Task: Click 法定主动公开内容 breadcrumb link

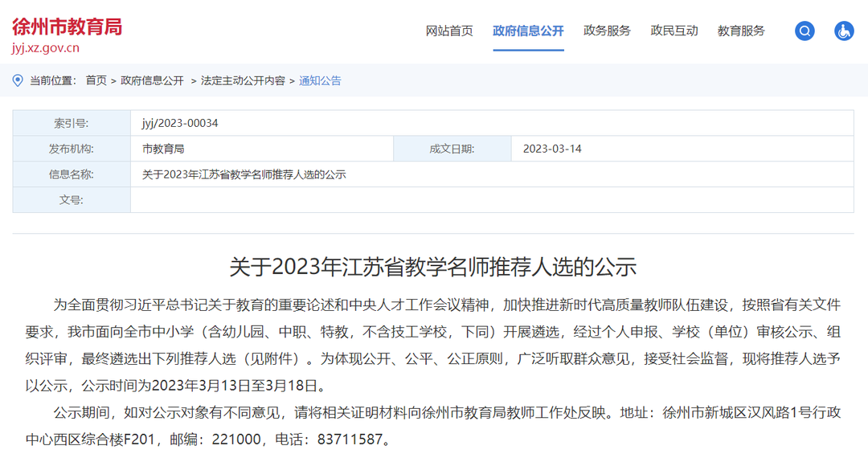Action: (243, 81)
